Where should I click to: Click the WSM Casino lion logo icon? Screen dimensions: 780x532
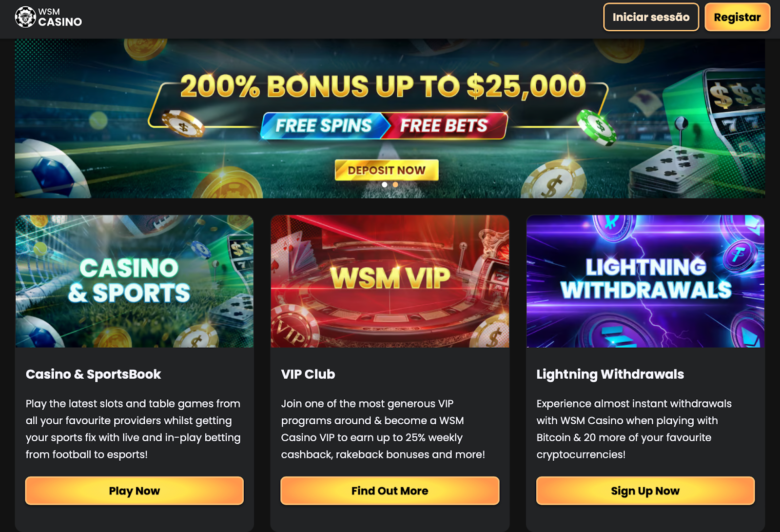(25, 17)
